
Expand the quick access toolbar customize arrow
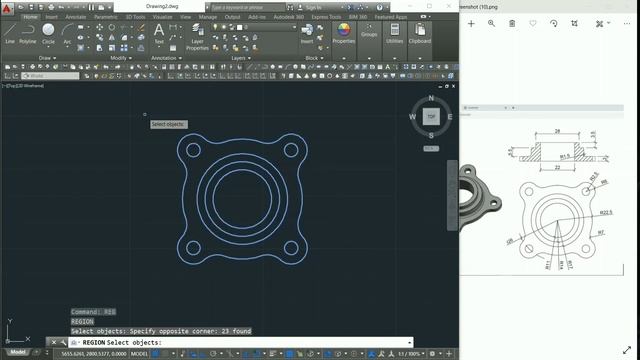click(x=109, y=7)
